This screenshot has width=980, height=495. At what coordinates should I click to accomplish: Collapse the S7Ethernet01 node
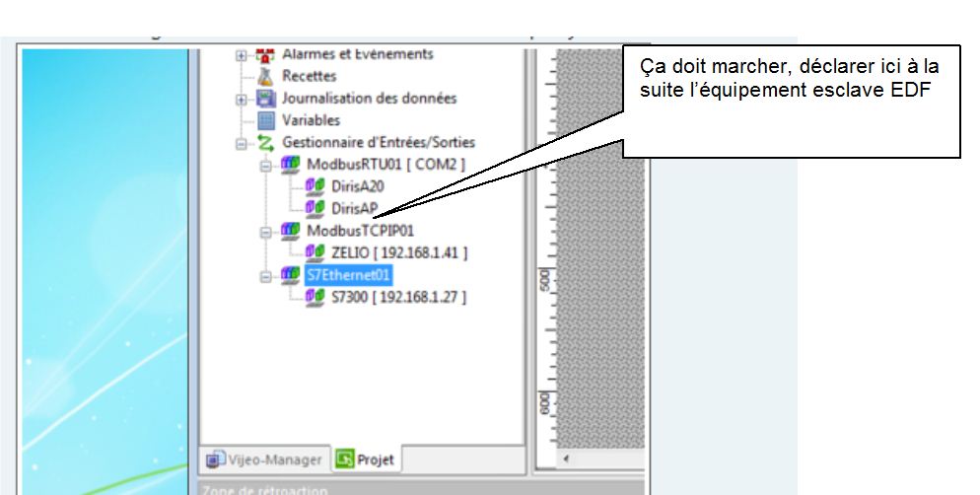(x=265, y=276)
